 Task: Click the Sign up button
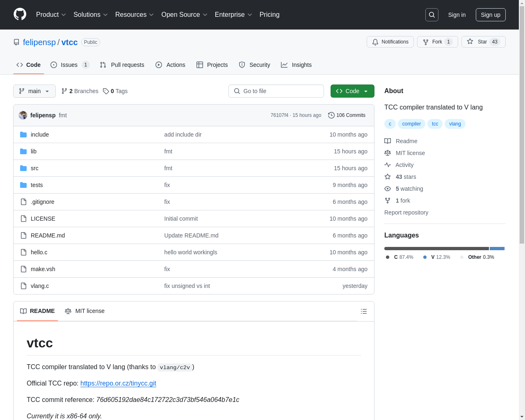(490, 15)
